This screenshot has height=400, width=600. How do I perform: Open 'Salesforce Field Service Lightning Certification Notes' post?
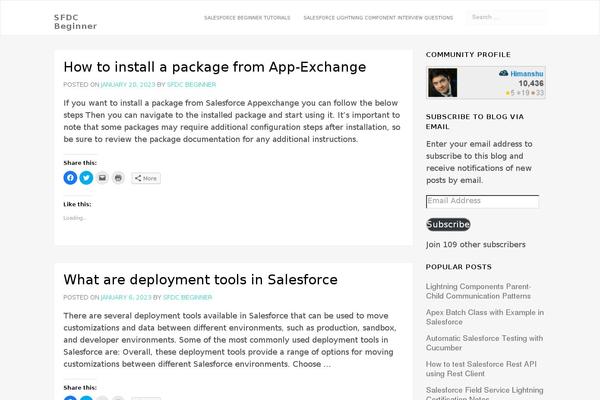(x=484, y=393)
